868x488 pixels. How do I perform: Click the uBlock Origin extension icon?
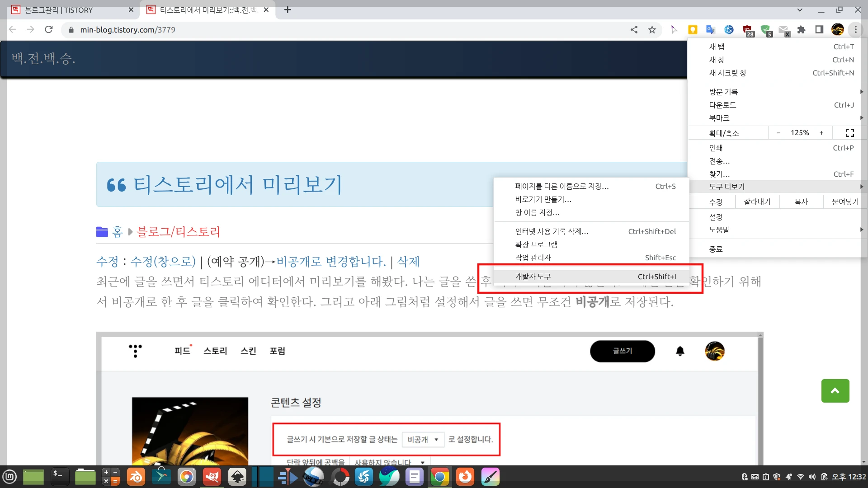[747, 30]
